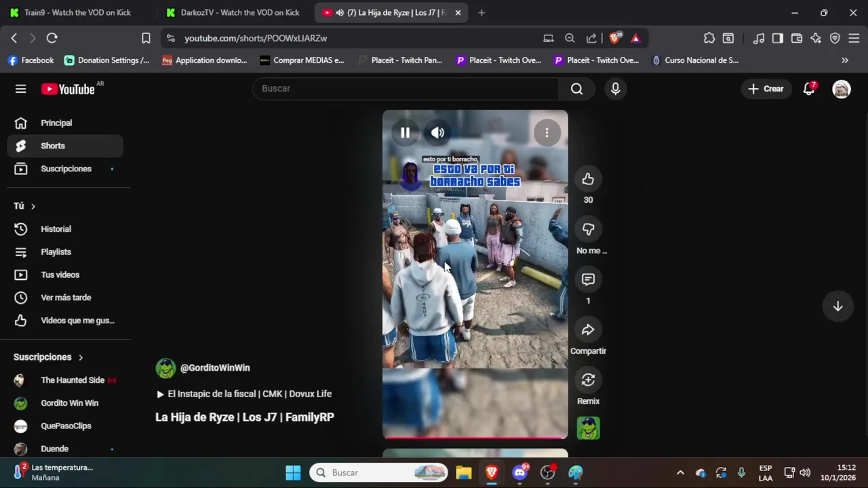The image size is (868, 488).
Task: Show more bookmarks with double chevron
Action: (x=845, y=60)
